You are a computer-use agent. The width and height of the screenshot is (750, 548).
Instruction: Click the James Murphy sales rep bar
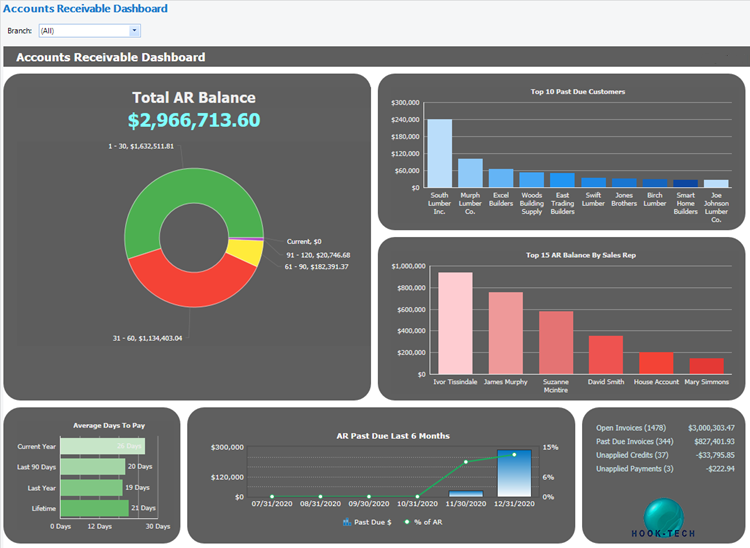click(x=506, y=333)
